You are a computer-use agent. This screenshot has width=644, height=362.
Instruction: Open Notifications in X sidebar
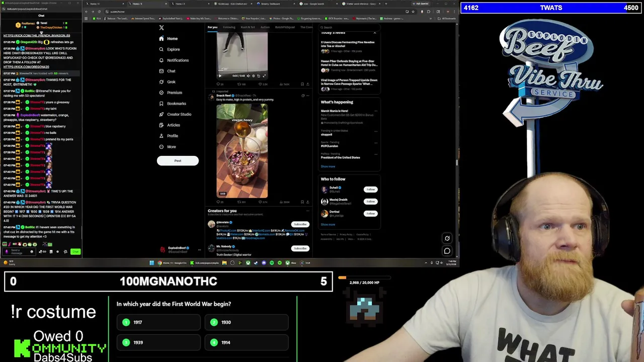click(x=174, y=60)
